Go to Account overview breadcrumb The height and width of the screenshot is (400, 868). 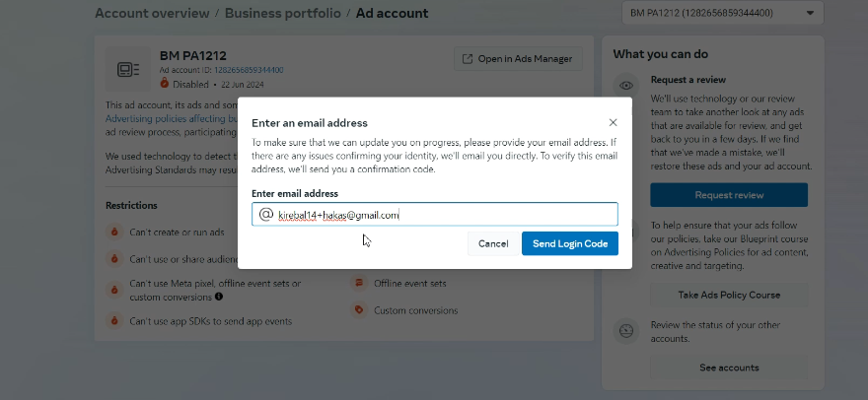click(152, 14)
